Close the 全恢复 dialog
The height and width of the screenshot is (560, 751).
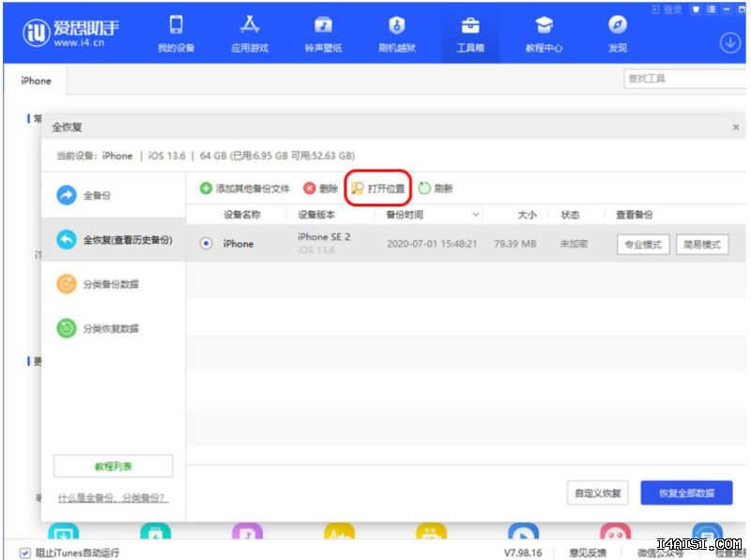[x=736, y=128]
